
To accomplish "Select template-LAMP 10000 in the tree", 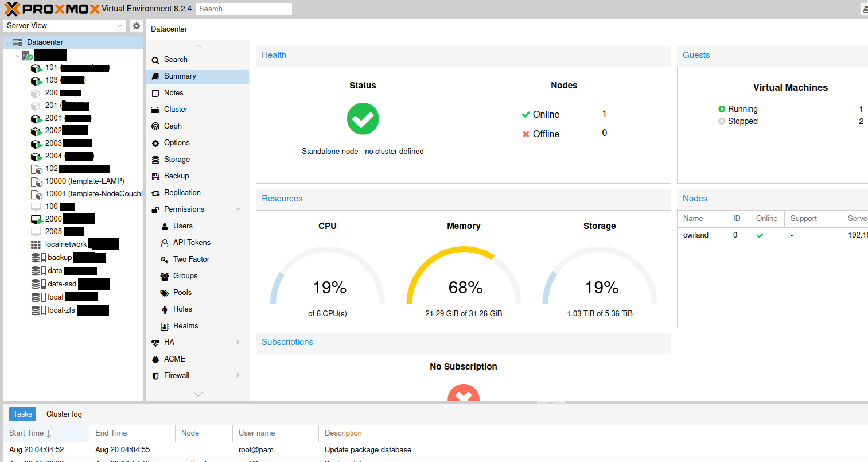I will (x=84, y=181).
